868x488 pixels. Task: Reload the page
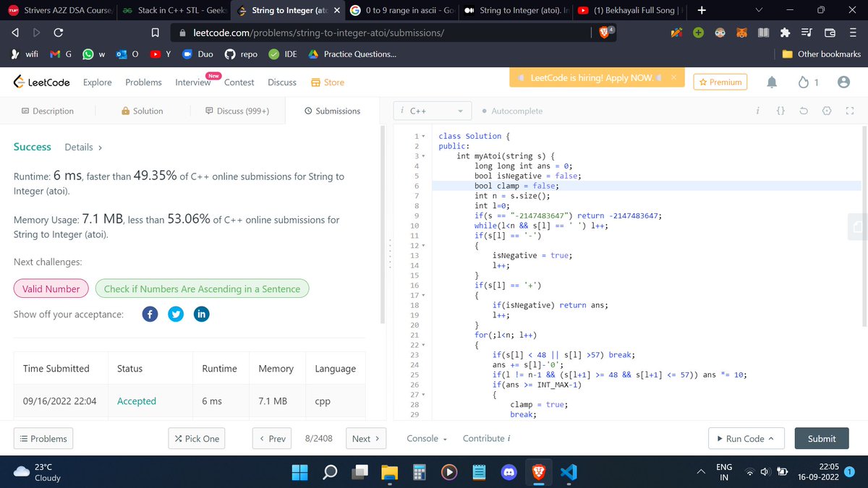point(59,33)
